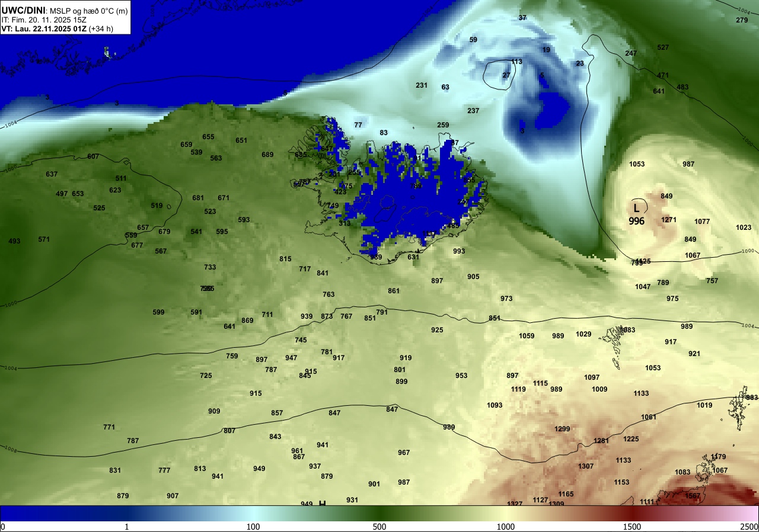Click the UWC/DINI title in the header box
759x532 pixels.
[23, 10]
